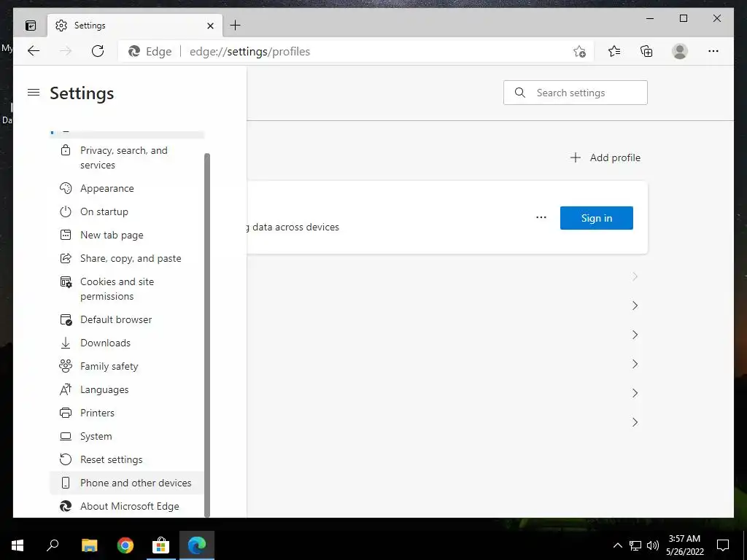Open File Explorer from taskbar

90,545
